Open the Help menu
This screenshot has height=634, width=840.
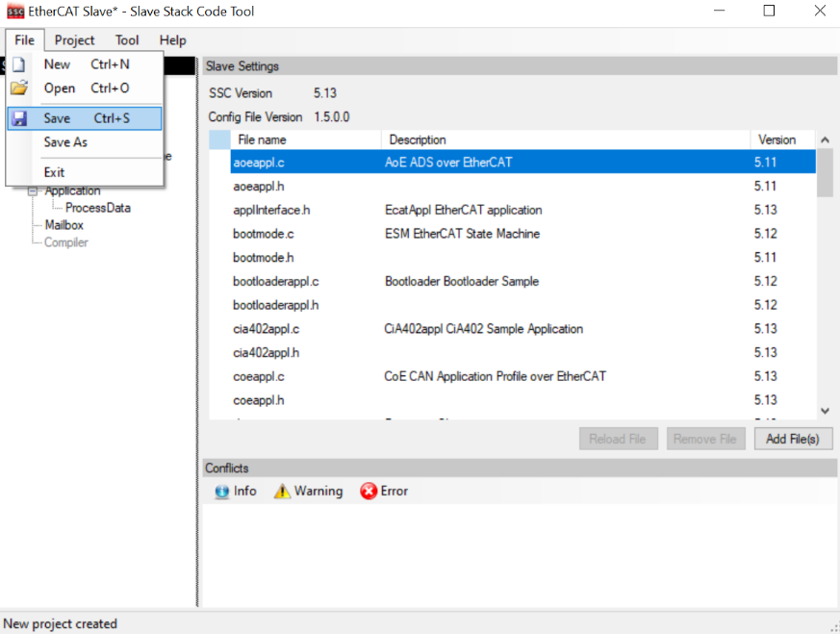(x=172, y=40)
